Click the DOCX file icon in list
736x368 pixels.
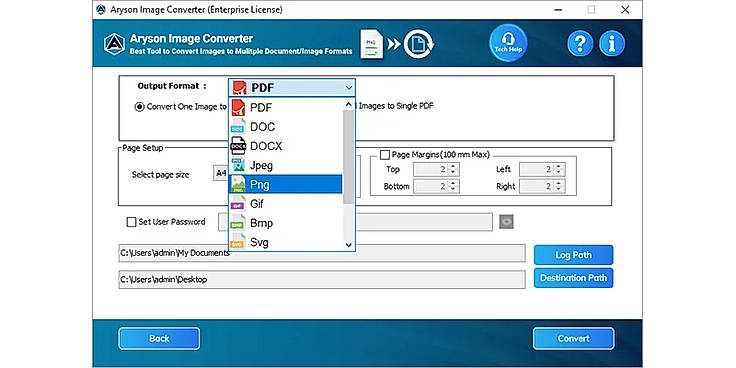click(x=238, y=146)
